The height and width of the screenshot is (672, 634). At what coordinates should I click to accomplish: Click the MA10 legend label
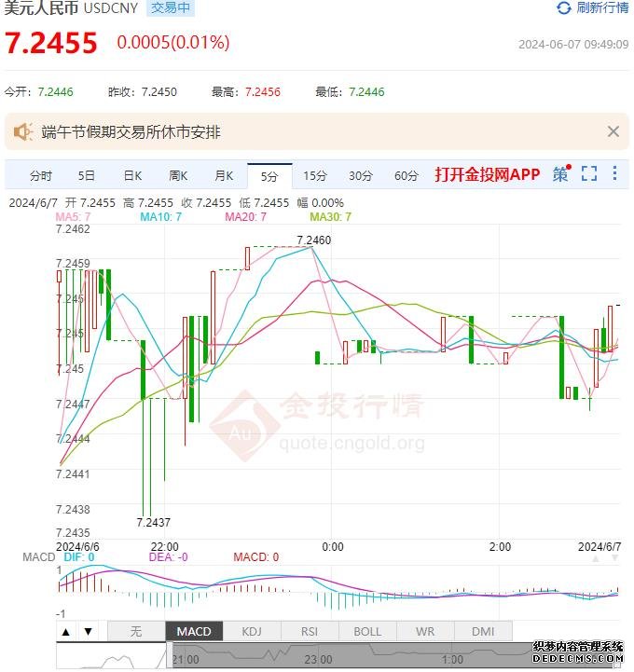coord(160,217)
